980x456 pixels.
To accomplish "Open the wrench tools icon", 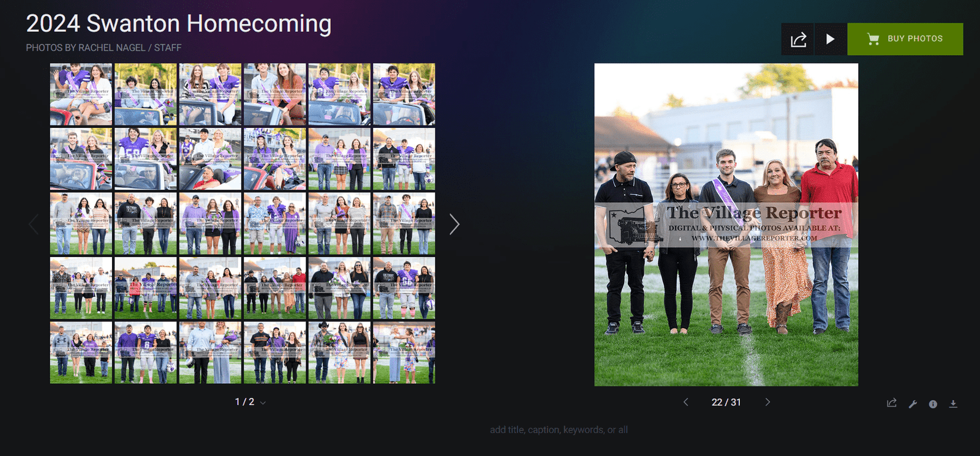I will point(913,404).
